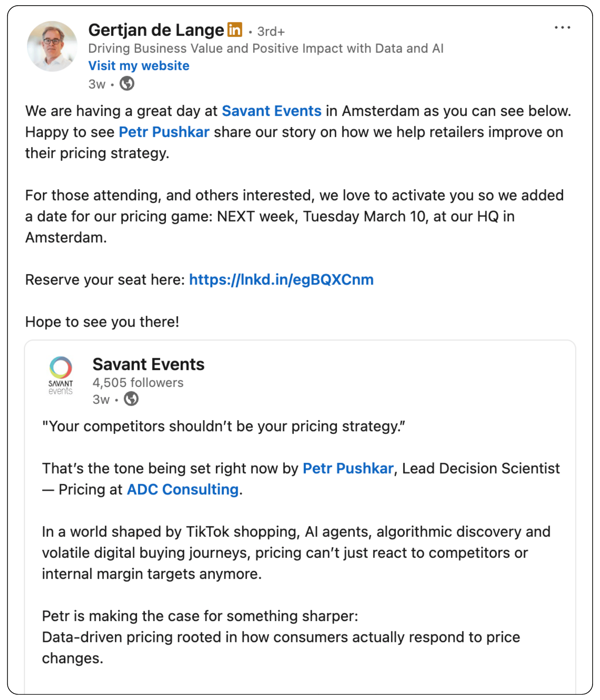
Task: Click Gertjan de Lange's profile photo
Action: (x=53, y=46)
